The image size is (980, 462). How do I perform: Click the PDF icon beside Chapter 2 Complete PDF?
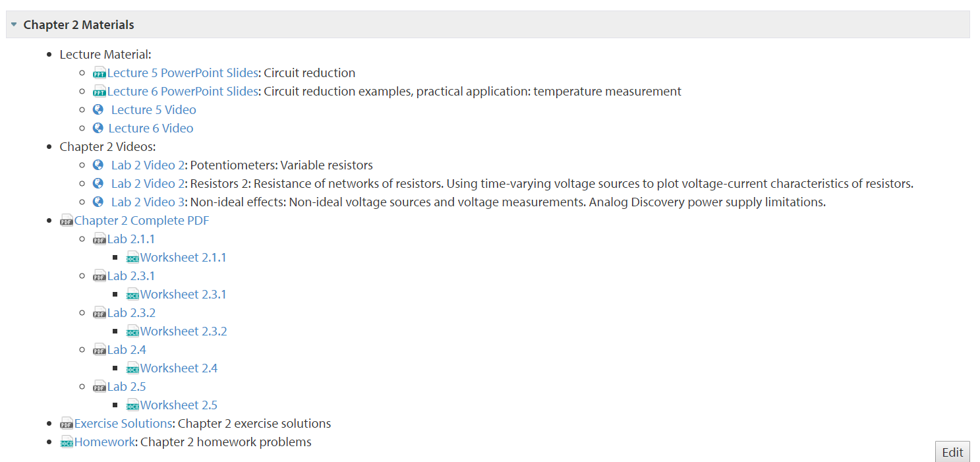[x=67, y=221]
